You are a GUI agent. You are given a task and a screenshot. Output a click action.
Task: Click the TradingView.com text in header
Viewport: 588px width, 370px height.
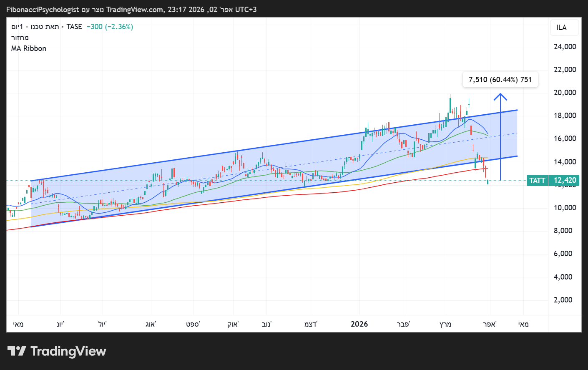(x=135, y=10)
